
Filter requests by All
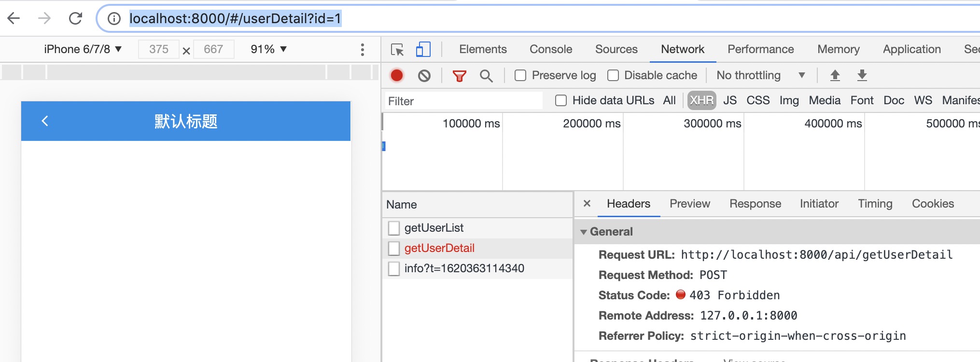[x=669, y=100]
